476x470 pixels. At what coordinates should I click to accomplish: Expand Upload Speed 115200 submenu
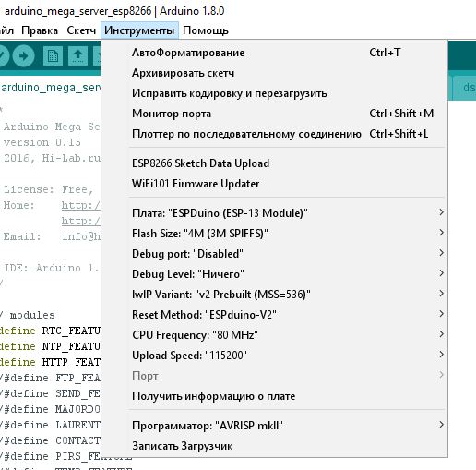pyautogui.click(x=274, y=356)
